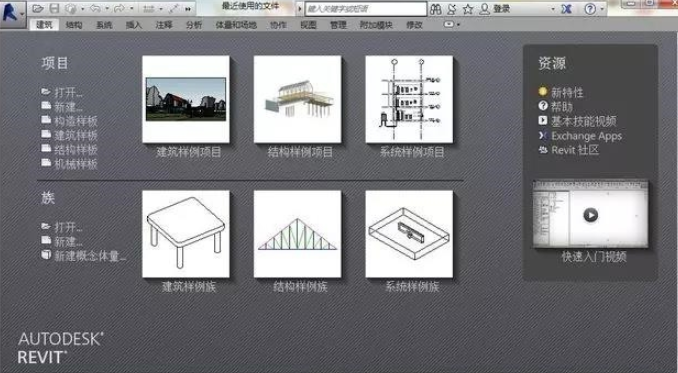Viewport: 678px width, 373px height.
Task: Open the 建筑样例族 table thumbnail
Action: (x=186, y=234)
